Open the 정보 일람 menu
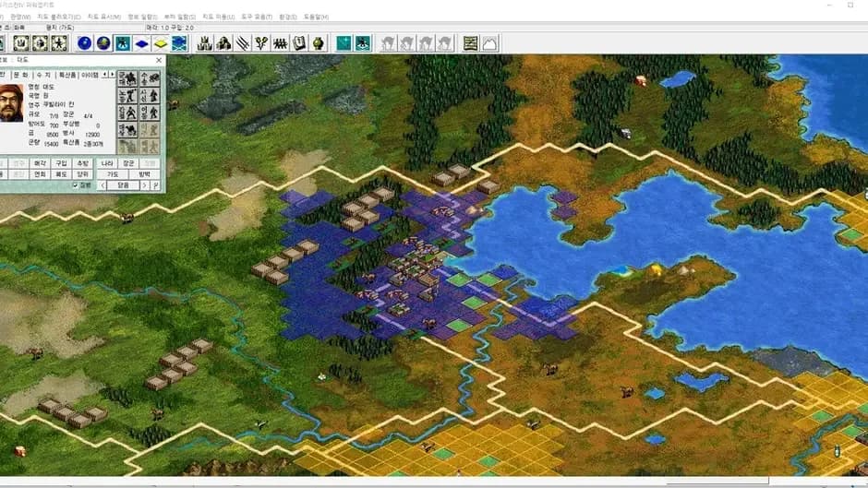868x488 pixels. [142, 18]
